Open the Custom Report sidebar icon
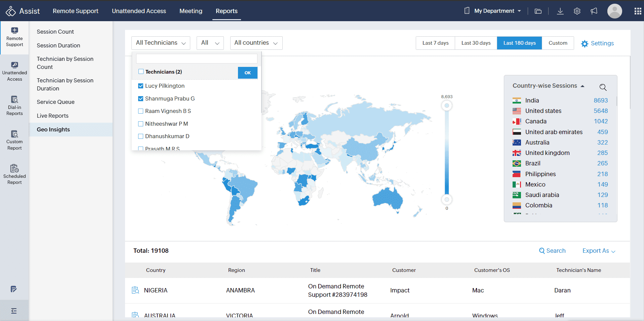 pos(14,140)
